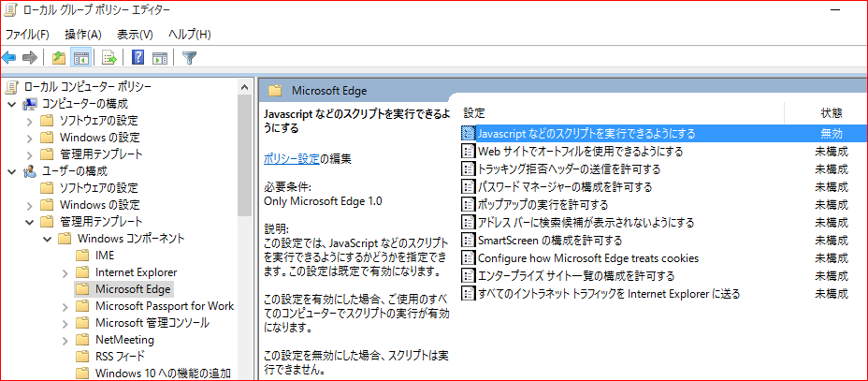
Task: Expand the Internet Explorer tree node
Action: click(65, 272)
